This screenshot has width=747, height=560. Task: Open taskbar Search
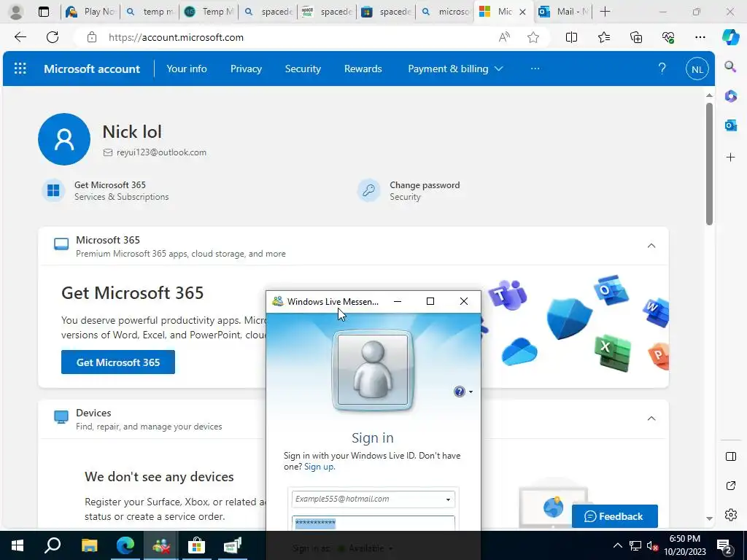pyautogui.click(x=53, y=545)
